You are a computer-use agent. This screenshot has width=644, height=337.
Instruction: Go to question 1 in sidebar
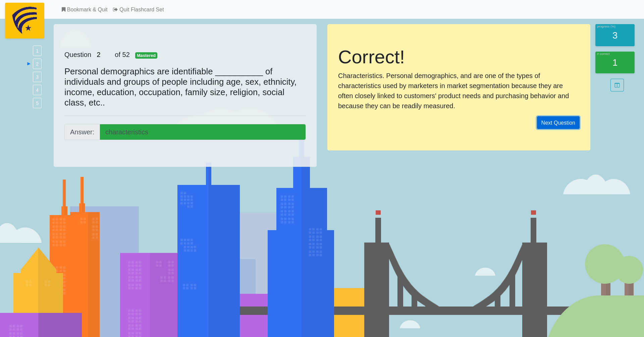coord(37,51)
